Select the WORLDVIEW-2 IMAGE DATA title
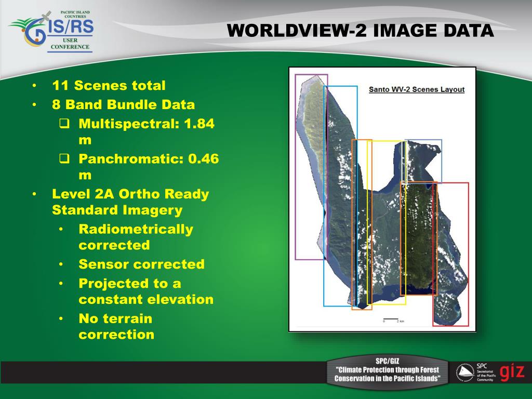This screenshot has height=399, width=532. coord(360,30)
